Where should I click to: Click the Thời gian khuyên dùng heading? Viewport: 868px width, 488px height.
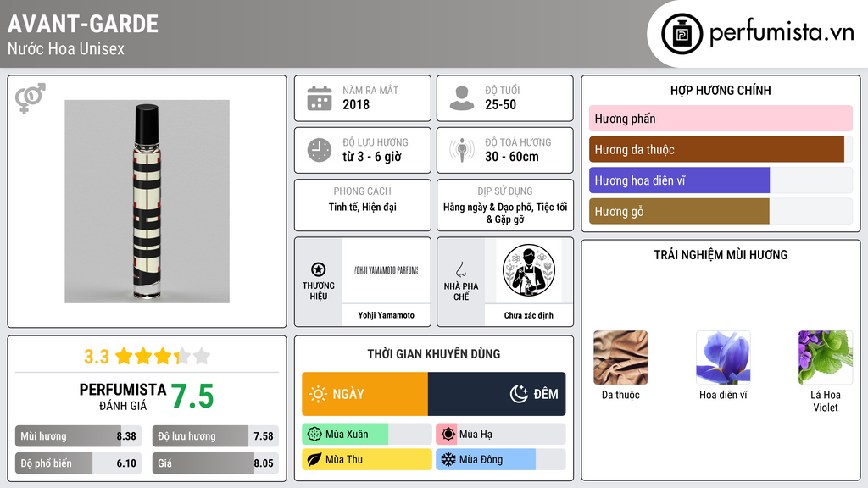coord(434,353)
